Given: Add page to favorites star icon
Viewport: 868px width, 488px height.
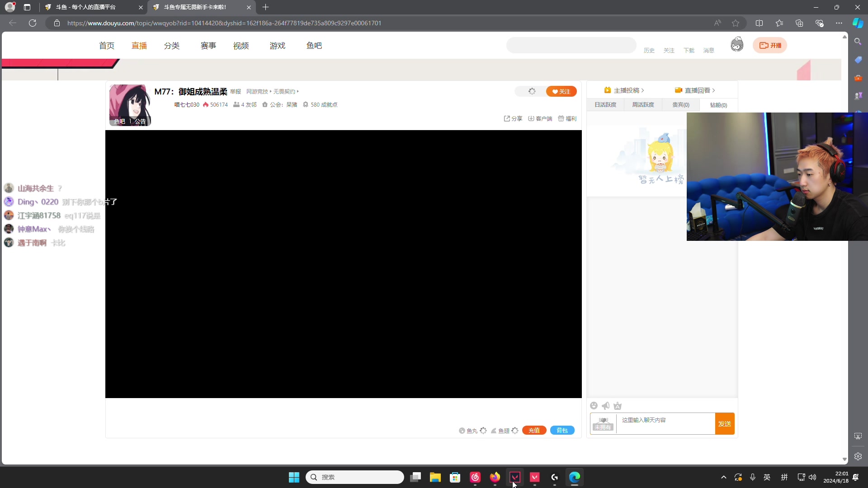Looking at the screenshot, I should [736, 23].
